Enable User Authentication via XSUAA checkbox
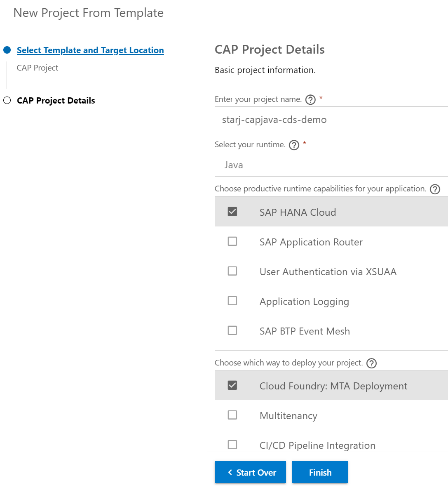Screen dimensions: 448x488 (232, 271)
